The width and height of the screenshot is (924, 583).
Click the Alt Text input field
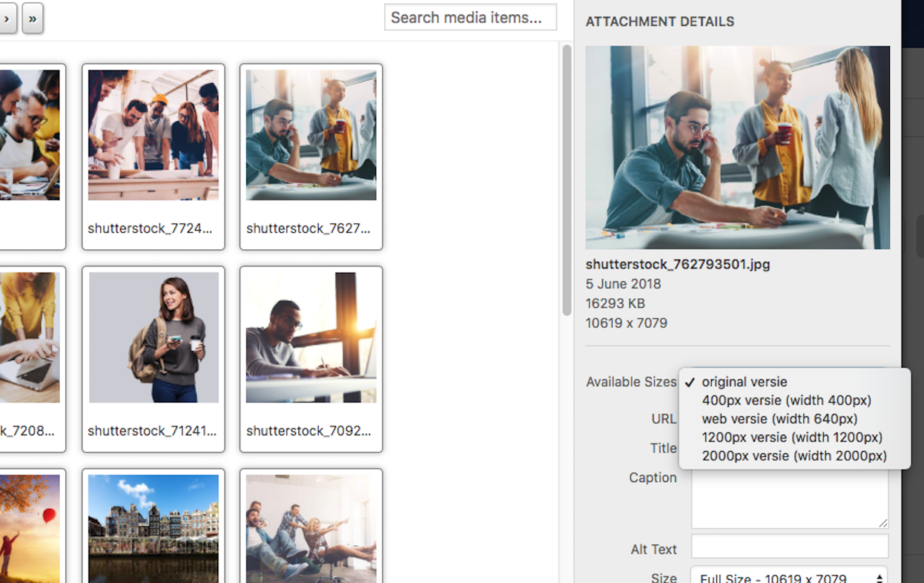click(x=790, y=547)
